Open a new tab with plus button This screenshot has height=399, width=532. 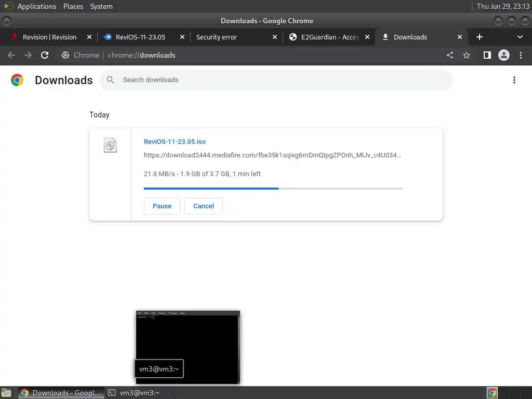tap(479, 37)
